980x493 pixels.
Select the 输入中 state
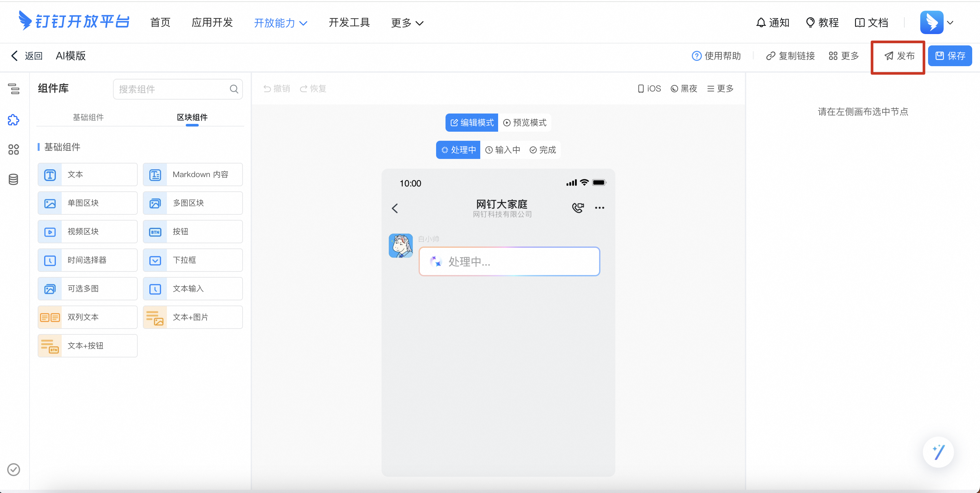503,150
